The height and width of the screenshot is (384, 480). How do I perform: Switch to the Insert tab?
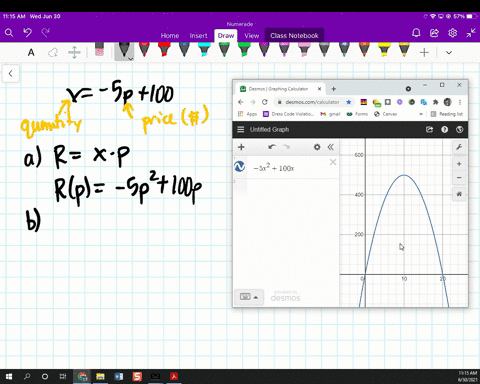coord(198,36)
